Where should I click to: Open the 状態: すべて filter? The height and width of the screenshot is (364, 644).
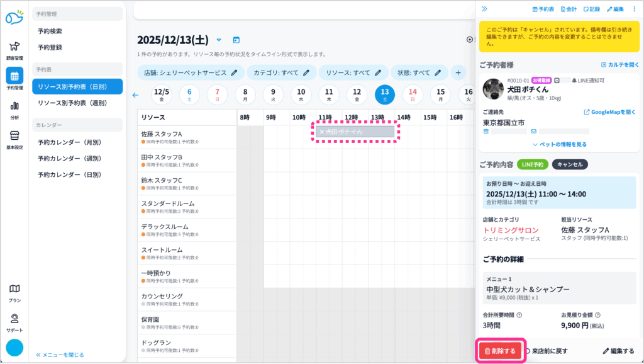click(419, 72)
